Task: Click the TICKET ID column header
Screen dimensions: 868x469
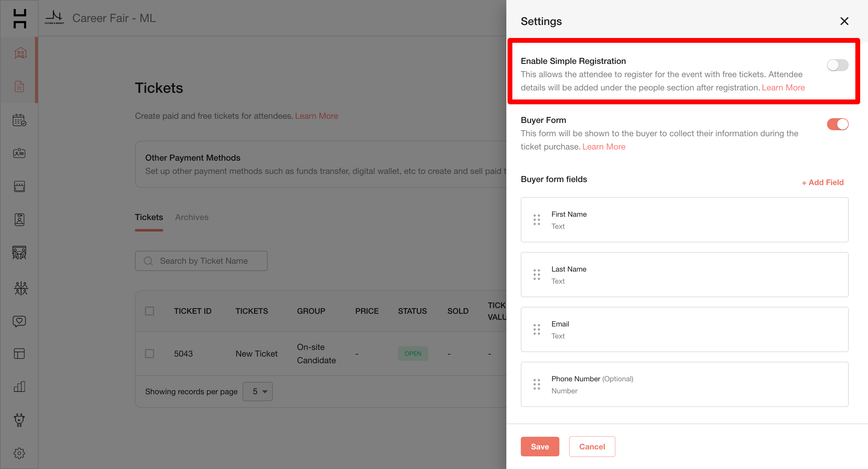Action: pyautogui.click(x=192, y=311)
